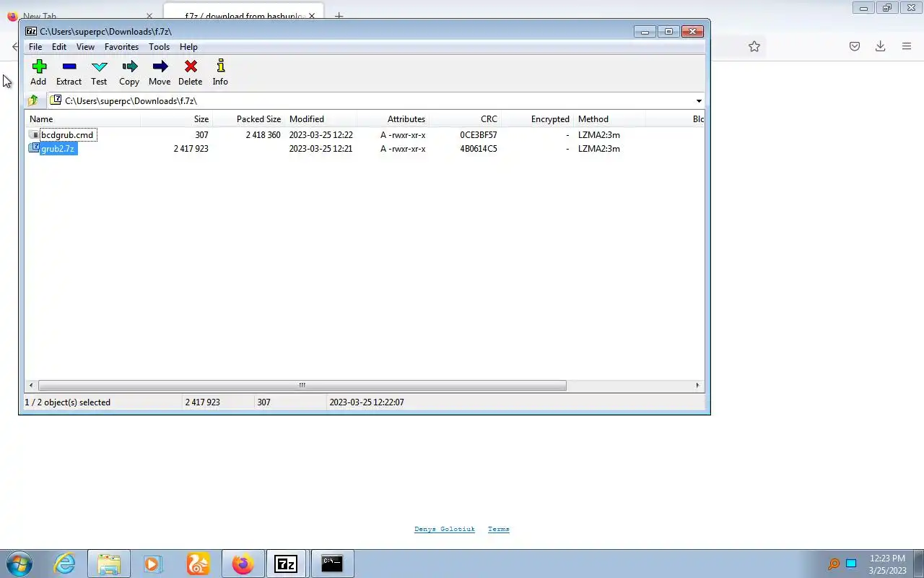
Task: Click the taskbar clock 12:23 PM
Action: click(x=888, y=558)
